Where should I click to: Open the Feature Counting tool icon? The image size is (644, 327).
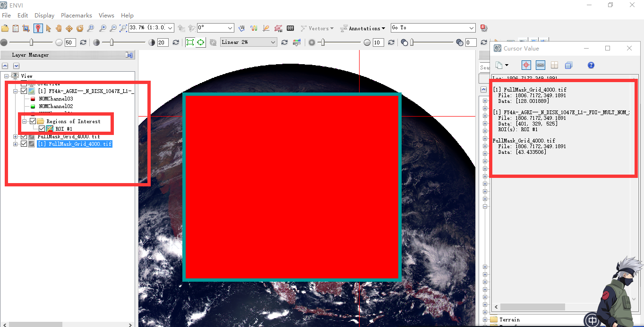(291, 28)
